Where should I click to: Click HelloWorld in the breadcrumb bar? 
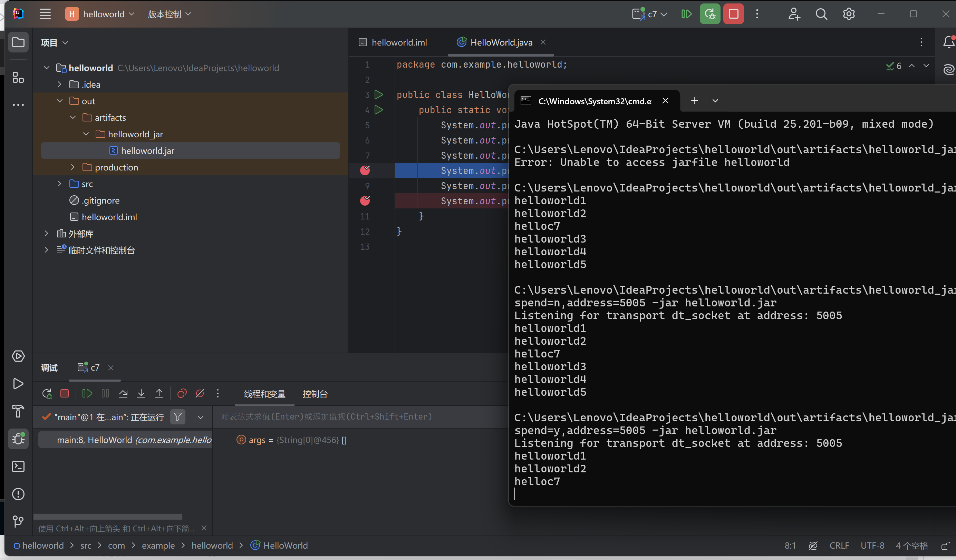pyautogui.click(x=285, y=545)
